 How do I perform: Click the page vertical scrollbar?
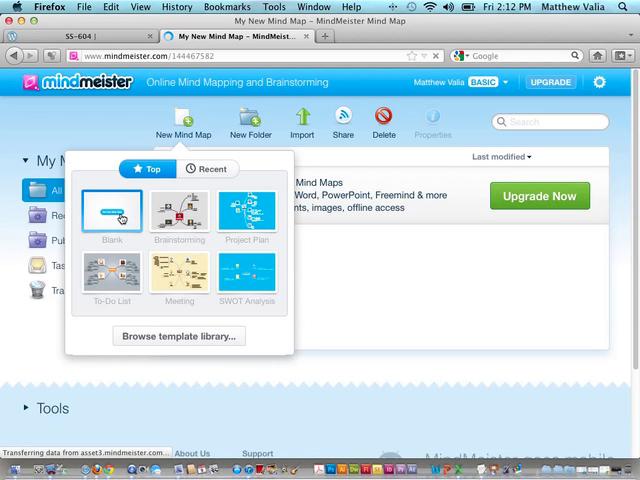tap(635, 220)
